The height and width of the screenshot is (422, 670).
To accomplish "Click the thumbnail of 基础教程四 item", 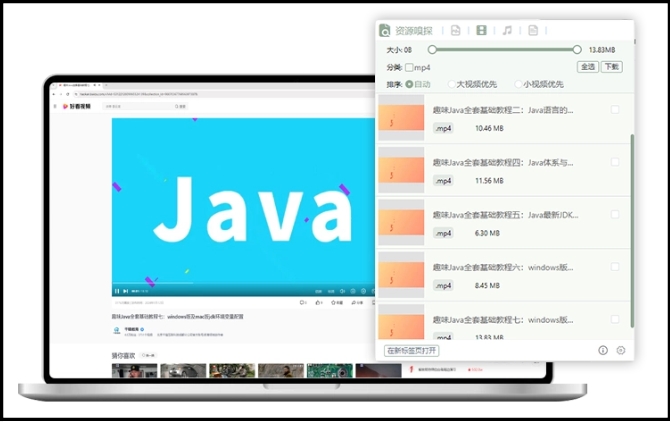I will pyautogui.click(x=401, y=170).
